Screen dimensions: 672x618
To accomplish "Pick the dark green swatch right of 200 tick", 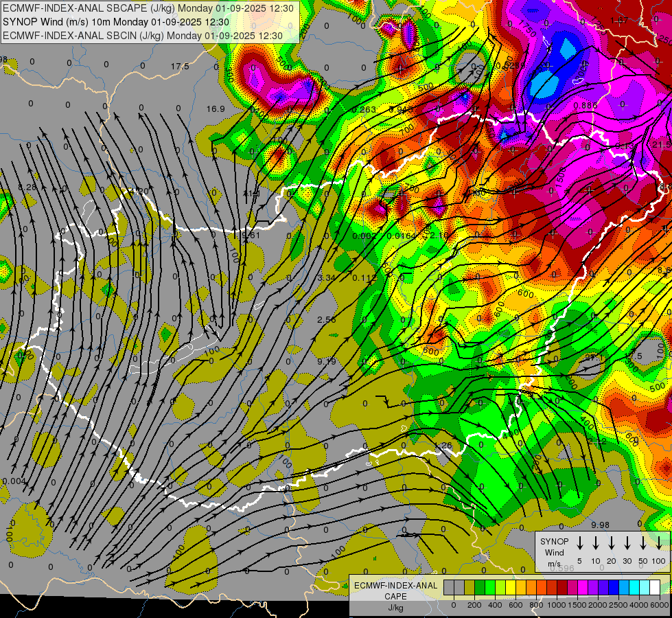I will pos(480,587).
